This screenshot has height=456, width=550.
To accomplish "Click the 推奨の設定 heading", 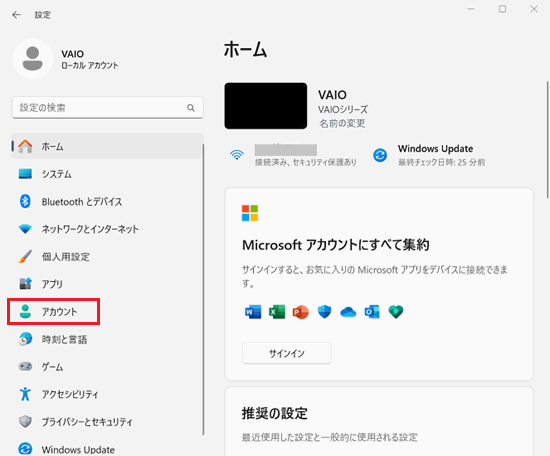I will tap(275, 413).
